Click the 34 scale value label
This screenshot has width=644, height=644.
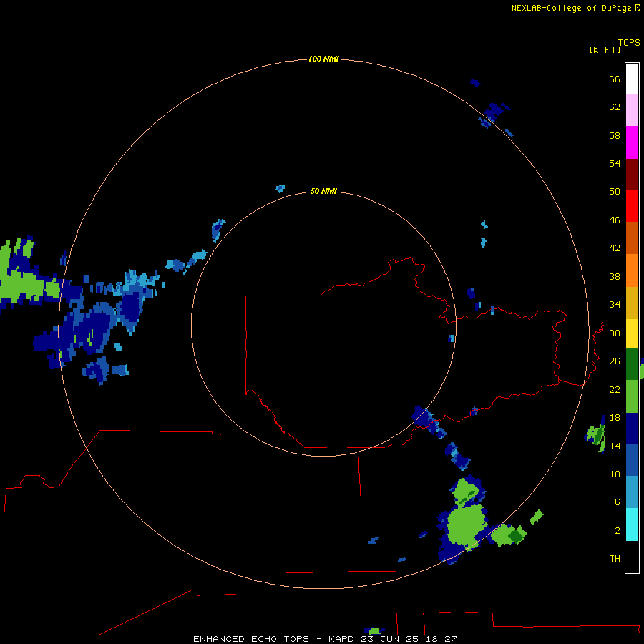click(615, 305)
